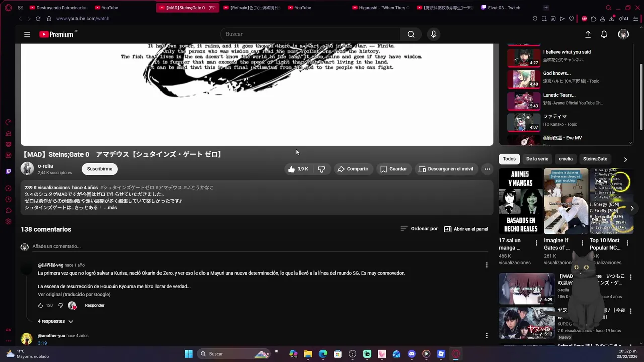Start voice search with microphone icon

[x=434, y=34]
